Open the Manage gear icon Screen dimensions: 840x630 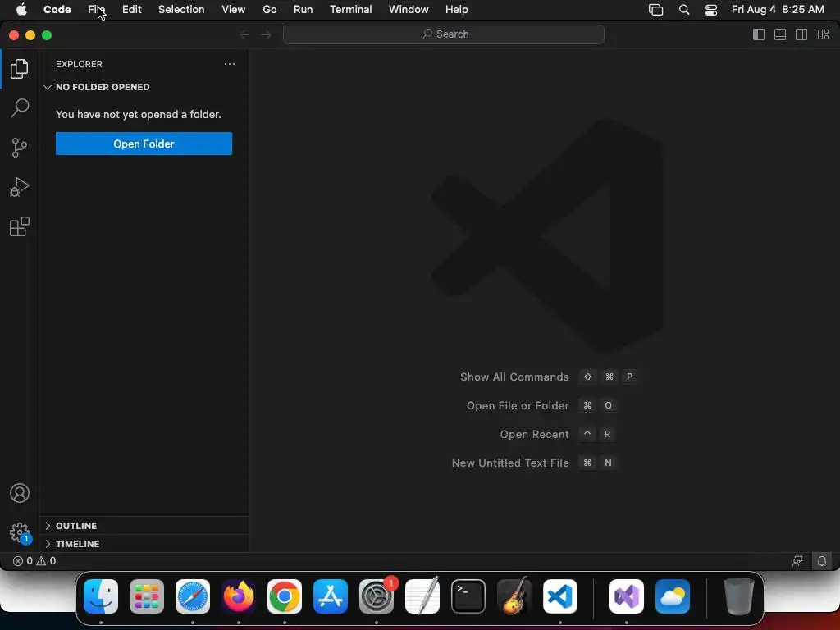pos(20,532)
